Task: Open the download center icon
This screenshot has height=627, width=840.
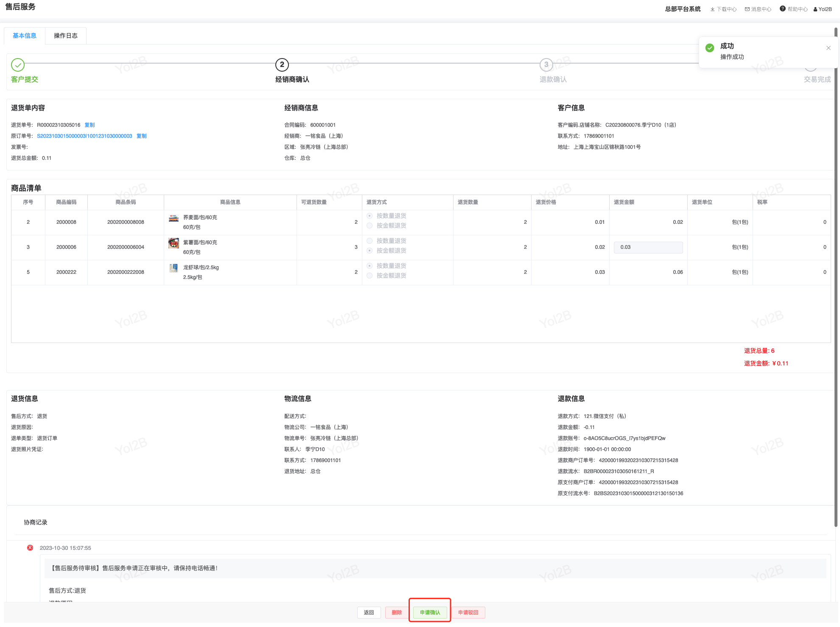Action: coord(713,9)
